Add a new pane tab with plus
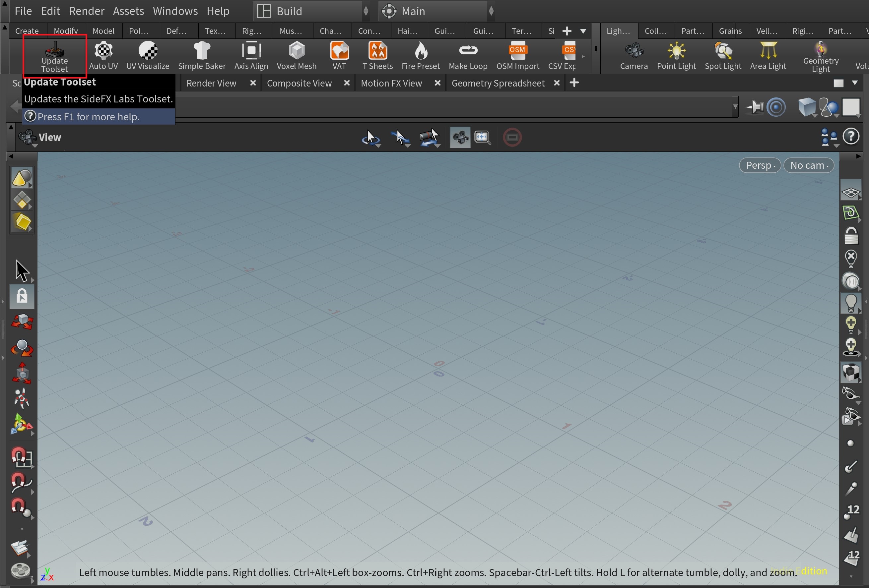Screen dimensions: 869x588 (x=574, y=83)
